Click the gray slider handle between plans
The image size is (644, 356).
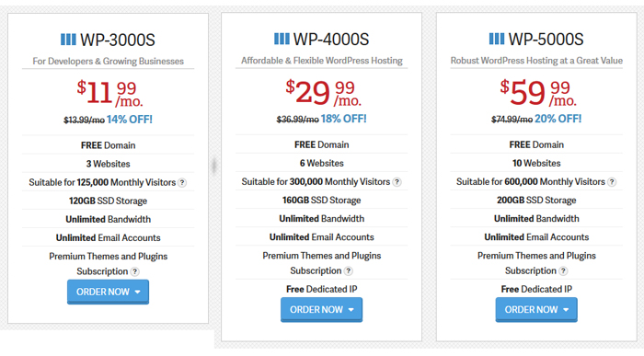(214, 166)
